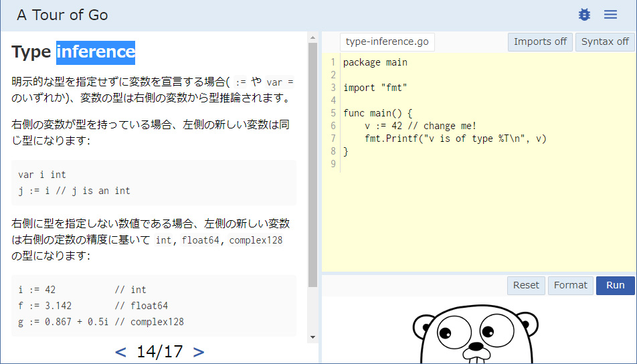Click the code line 'package main'
Screen dimensions: 637x364
pyautogui.click(x=375, y=63)
